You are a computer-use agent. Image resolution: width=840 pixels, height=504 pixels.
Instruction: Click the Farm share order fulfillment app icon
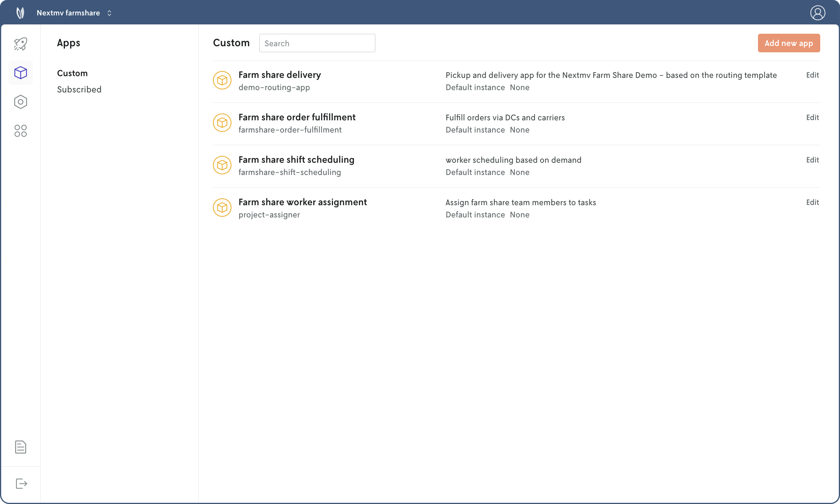[222, 124]
